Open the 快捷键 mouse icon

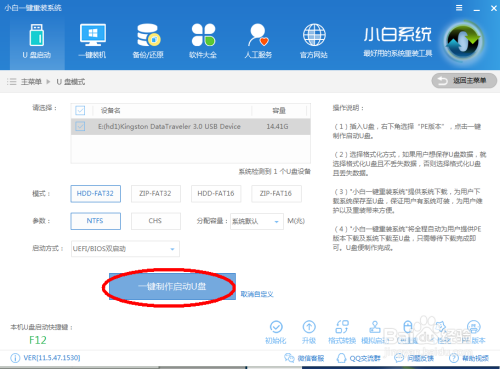pos(408,327)
